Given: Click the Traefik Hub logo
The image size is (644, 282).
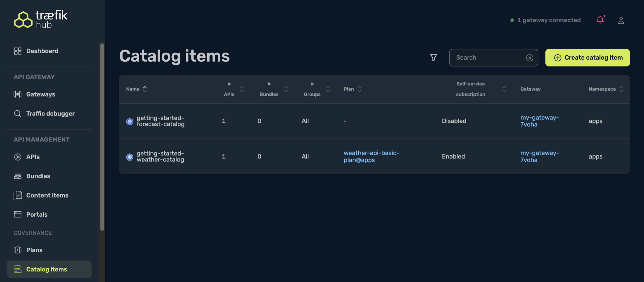Looking at the screenshot, I should tap(41, 19).
